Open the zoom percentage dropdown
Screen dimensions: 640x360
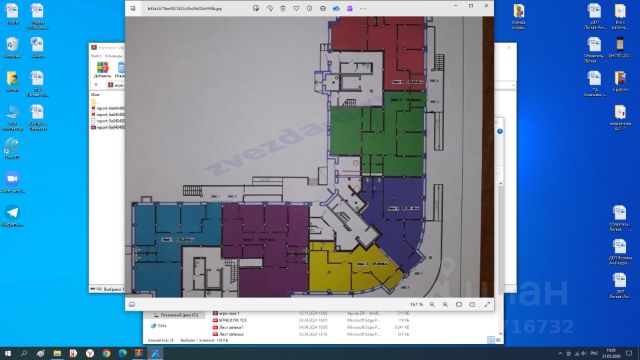point(416,304)
